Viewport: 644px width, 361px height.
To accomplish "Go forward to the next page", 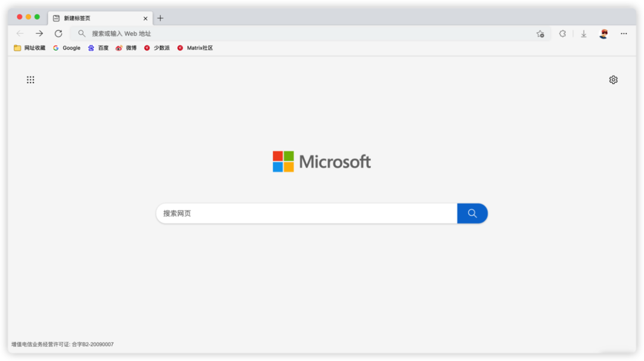I will click(x=39, y=33).
